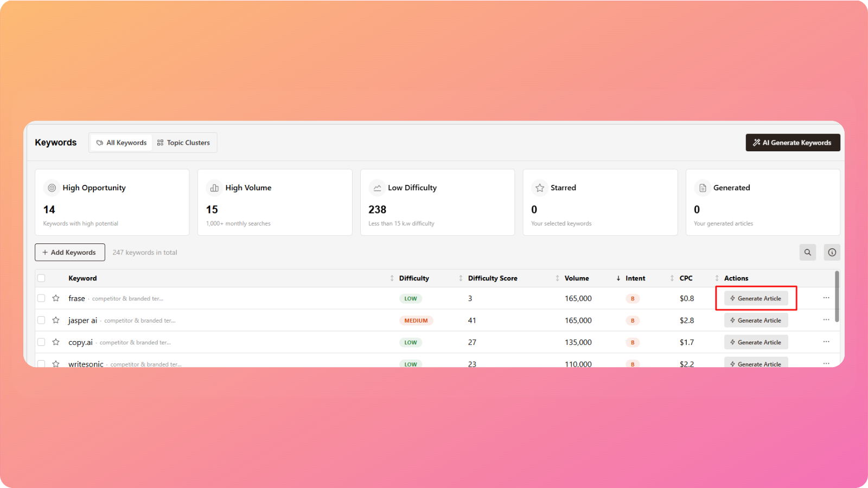Check the select-all keywords checkbox
Screen dimensions: 868x488
click(41, 278)
